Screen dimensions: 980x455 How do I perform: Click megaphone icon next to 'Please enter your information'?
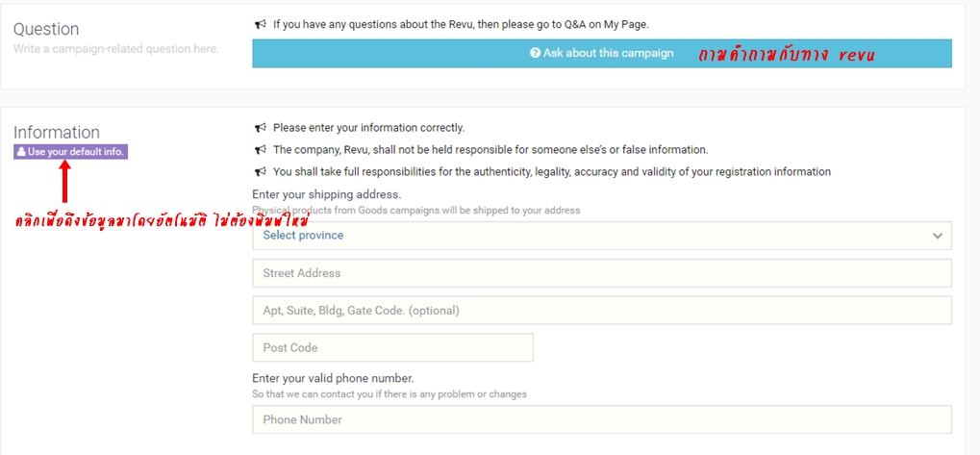tap(261, 128)
